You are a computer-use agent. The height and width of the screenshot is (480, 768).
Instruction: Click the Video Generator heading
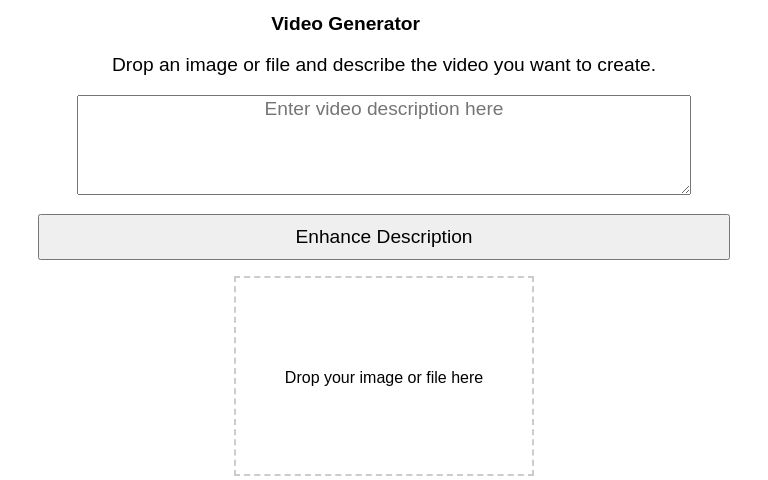point(345,24)
